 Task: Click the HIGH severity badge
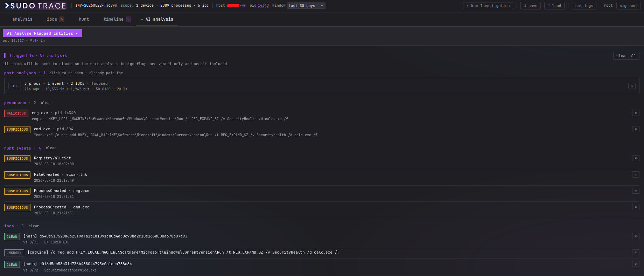pyautogui.click(x=14, y=86)
